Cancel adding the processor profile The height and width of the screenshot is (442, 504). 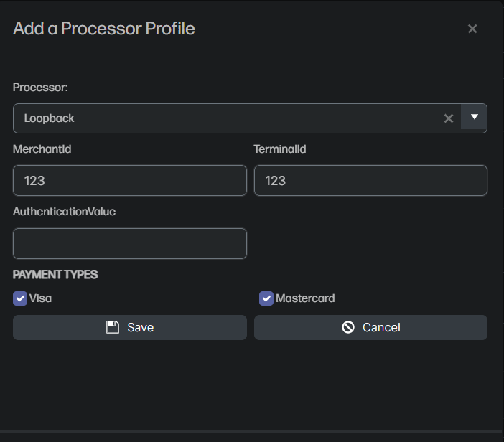[x=370, y=327]
